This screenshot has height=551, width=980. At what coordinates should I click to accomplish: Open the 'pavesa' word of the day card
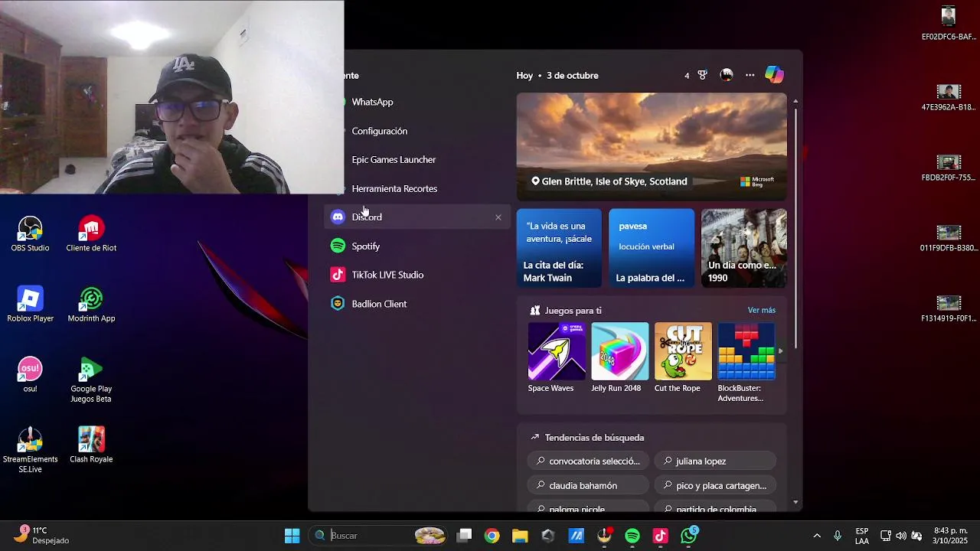(652, 248)
